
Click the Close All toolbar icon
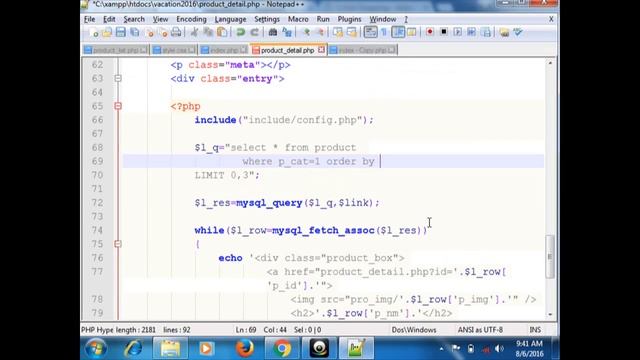pos(162,32)
